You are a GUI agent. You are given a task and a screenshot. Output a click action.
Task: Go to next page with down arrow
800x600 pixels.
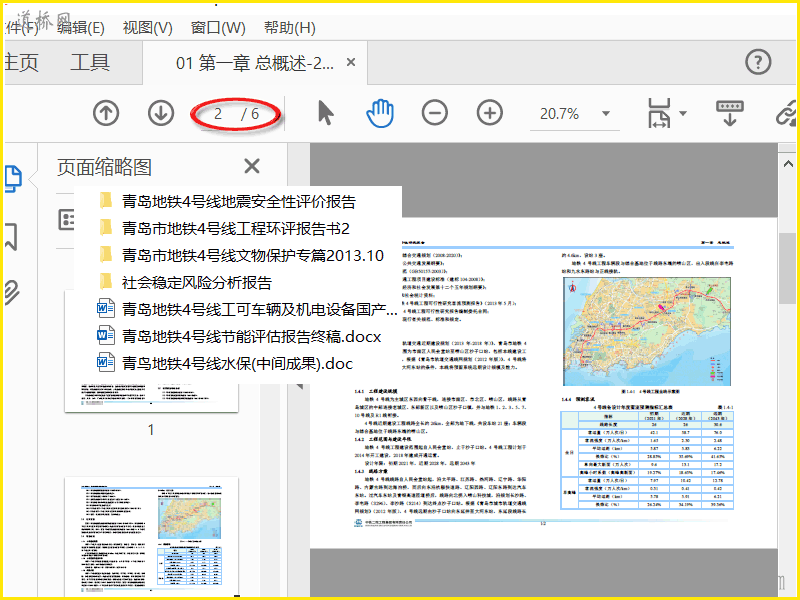[x=161, y=113]
